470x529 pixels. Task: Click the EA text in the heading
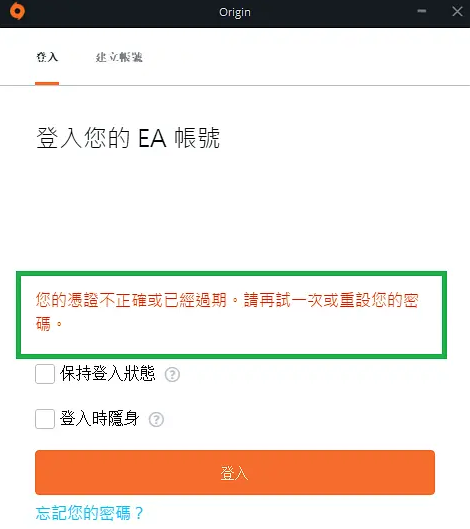[x=153, y=138]
